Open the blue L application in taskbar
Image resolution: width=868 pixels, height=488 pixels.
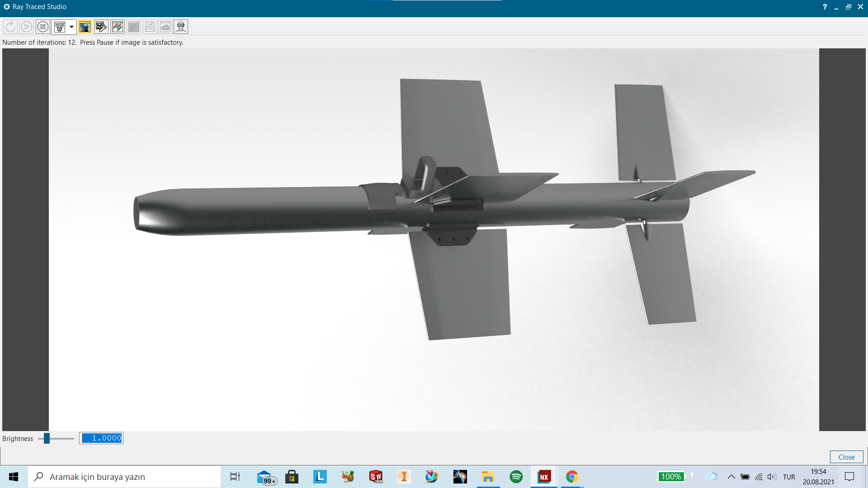tap(320, 477)
